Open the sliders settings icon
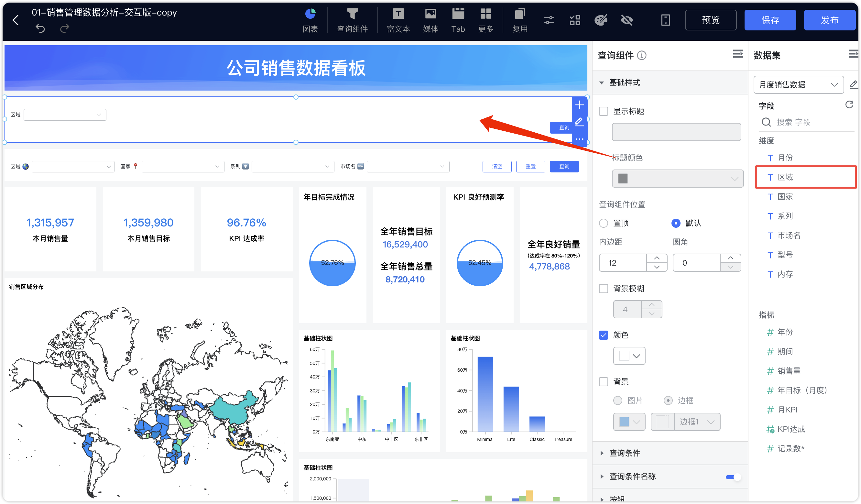This screenshot has height=504, width=861. pyautogui.click(x=549, y=20)
